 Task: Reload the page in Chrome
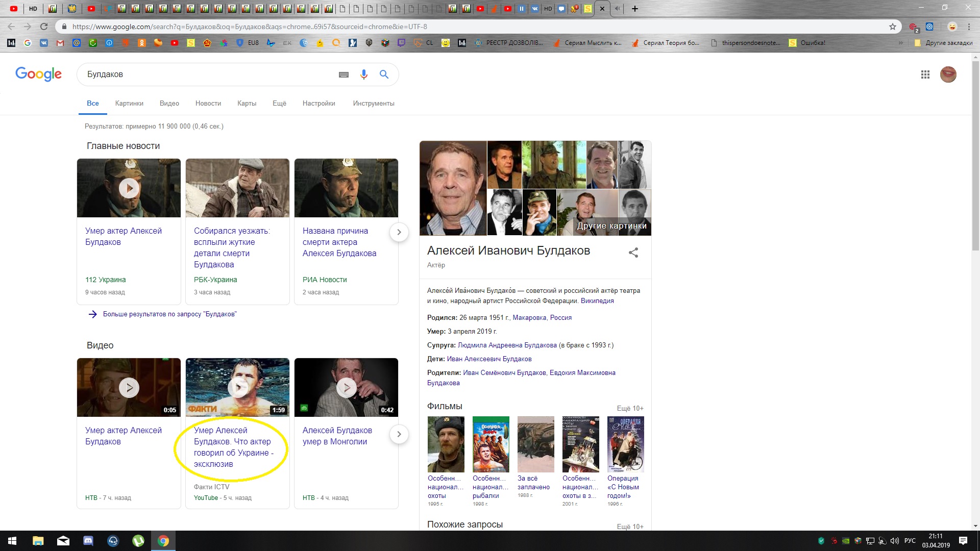pyautogui.click(x=44, y=27)
